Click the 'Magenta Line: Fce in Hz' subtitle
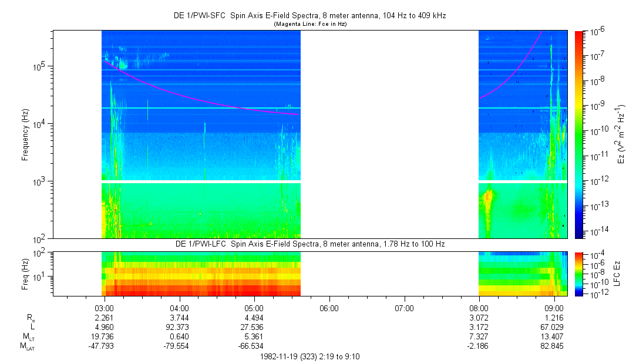Viewport: 636px width, 364px height. (310, 24)
